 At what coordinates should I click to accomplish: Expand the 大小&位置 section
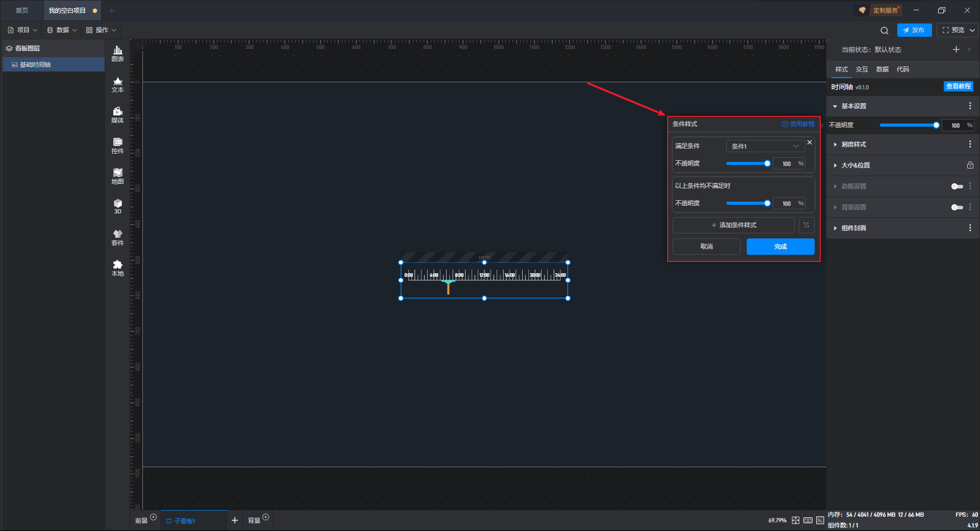(835, 165)
